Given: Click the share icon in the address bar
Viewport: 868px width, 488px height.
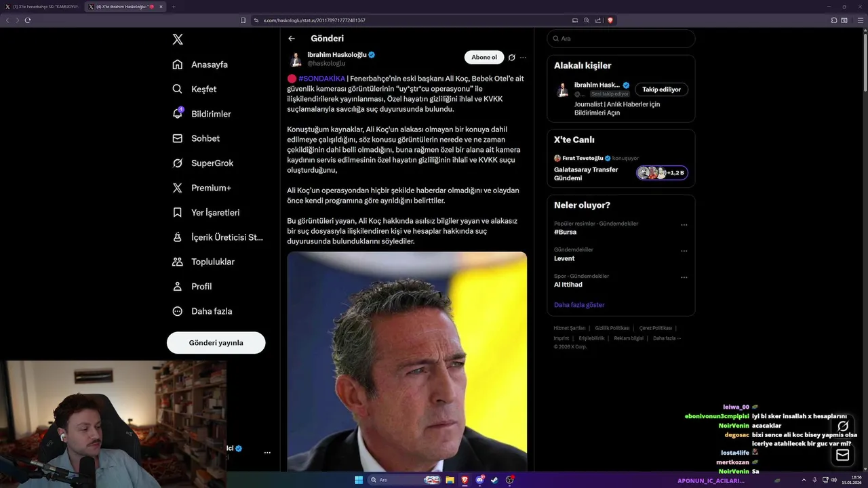Looking at the screenshot, I should coord(598,20).
